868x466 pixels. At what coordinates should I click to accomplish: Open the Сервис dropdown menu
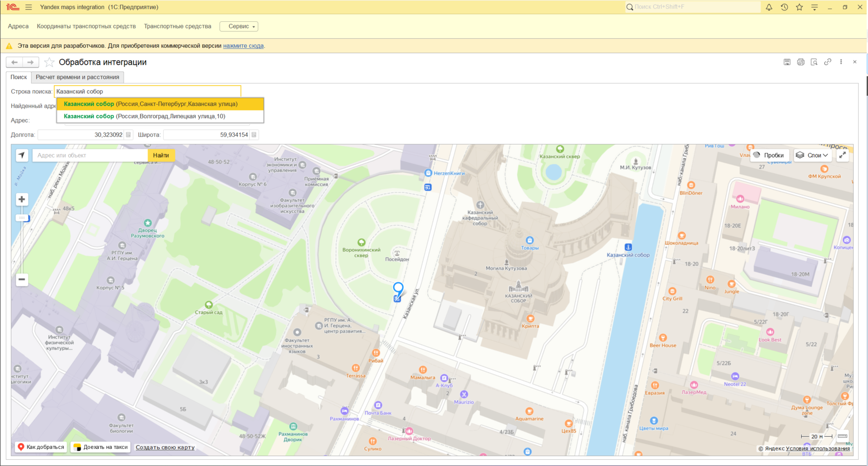[239, 26]
